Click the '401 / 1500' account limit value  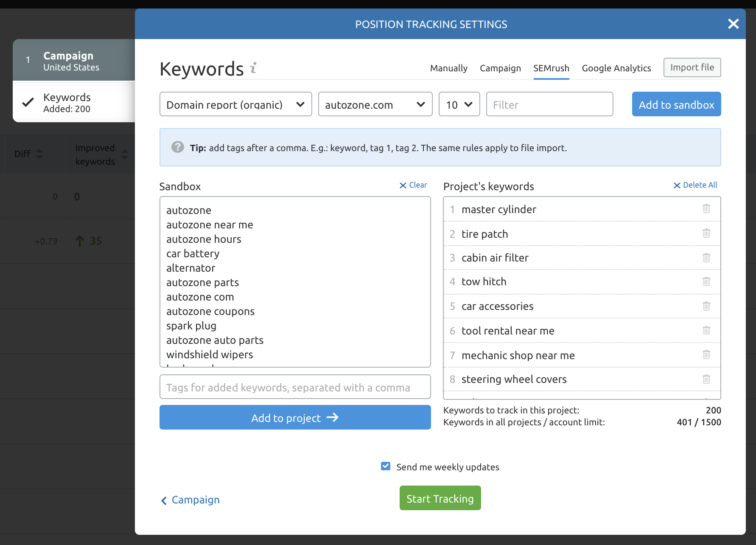coord(699,422)
